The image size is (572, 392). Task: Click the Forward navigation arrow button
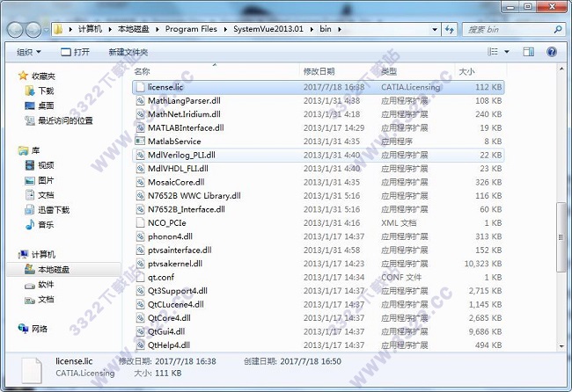(33, 30)
